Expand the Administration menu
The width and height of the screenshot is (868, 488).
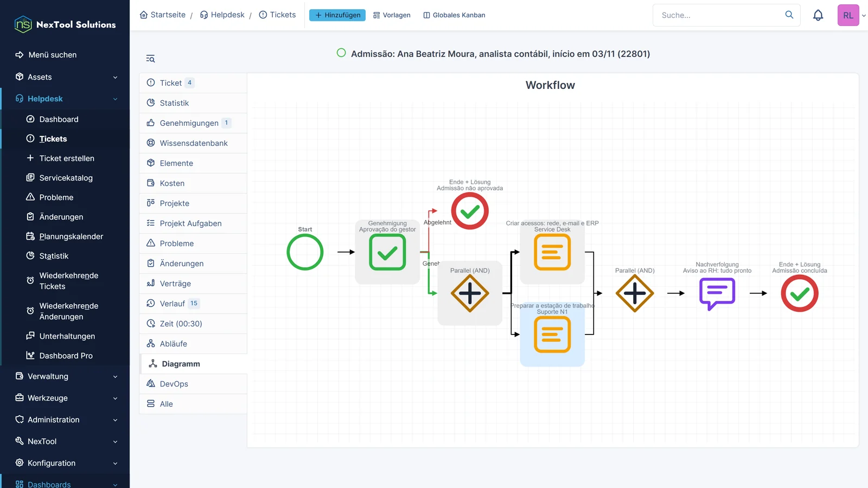pyautogui.click(x=65, y=420)
